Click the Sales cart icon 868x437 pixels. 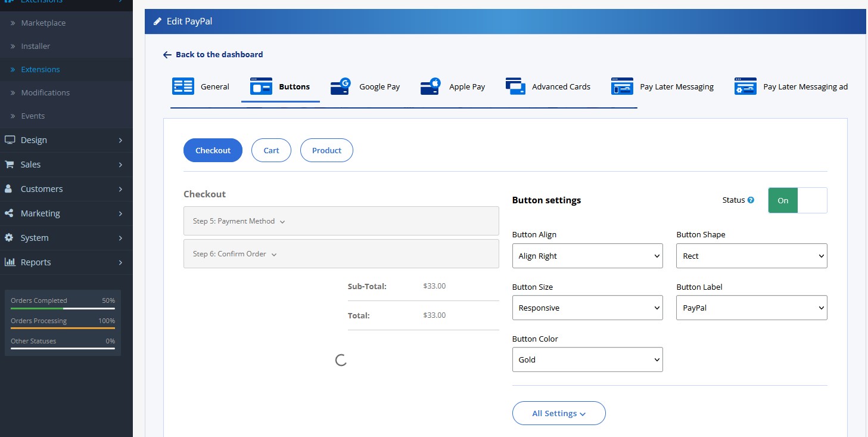click(10, 165)
